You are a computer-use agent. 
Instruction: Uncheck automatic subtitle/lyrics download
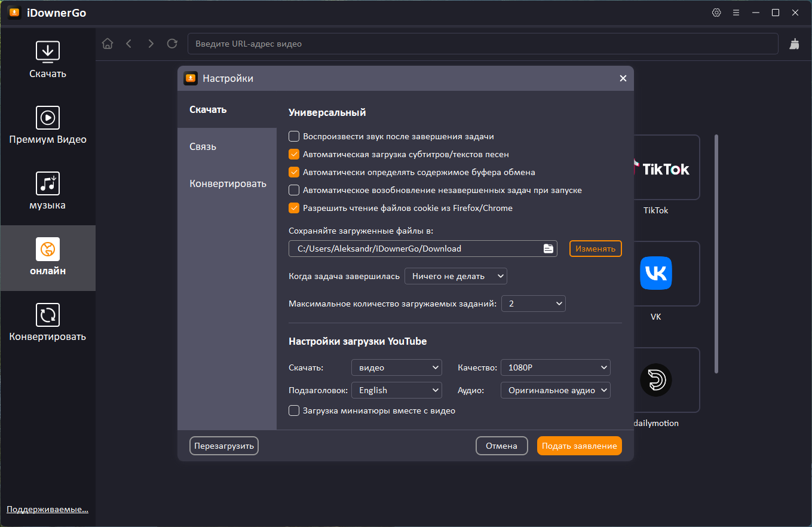[x=294, y=154]
